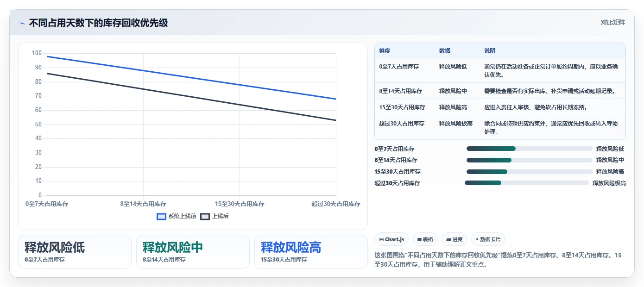Click x-axis label 15至30天占用库存

[x=240, y=204]
